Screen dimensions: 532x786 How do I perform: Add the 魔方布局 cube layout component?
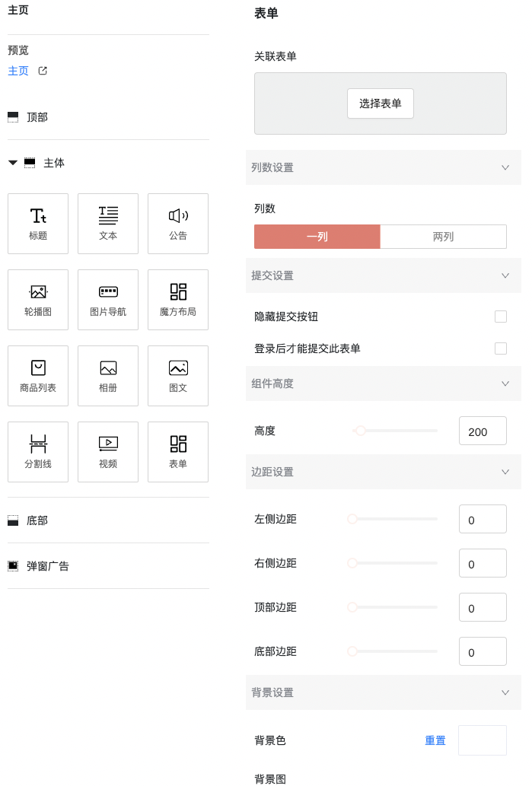click(x=178, y=300)
